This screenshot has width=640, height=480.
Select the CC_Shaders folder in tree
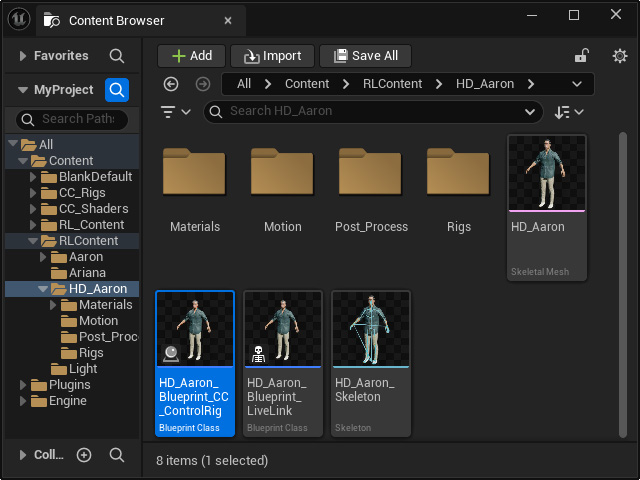93,209
